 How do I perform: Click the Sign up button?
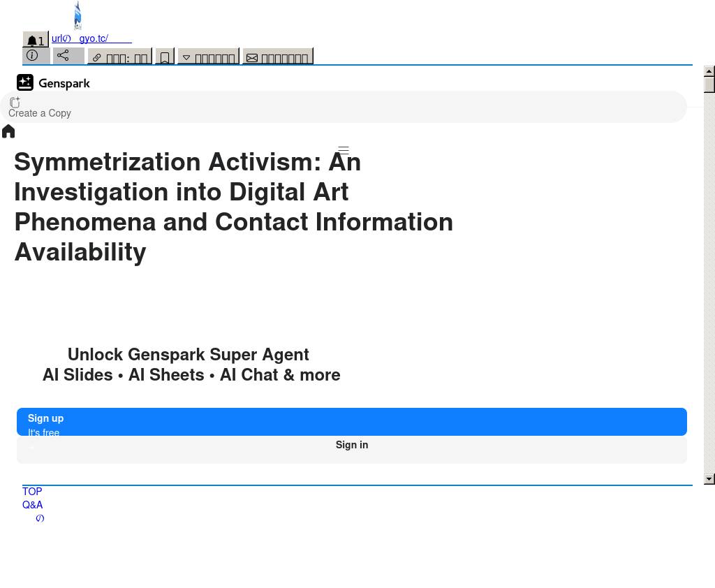click(x=351, y=422)
